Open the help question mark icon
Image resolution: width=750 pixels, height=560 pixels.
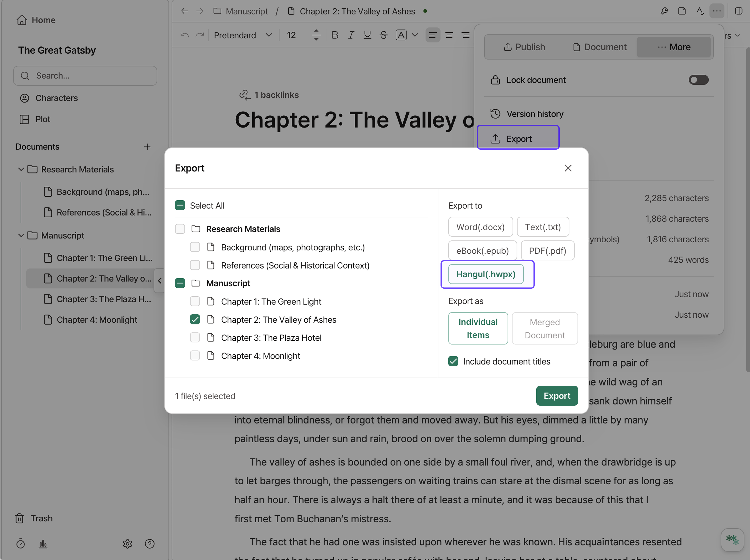(150, 544)
